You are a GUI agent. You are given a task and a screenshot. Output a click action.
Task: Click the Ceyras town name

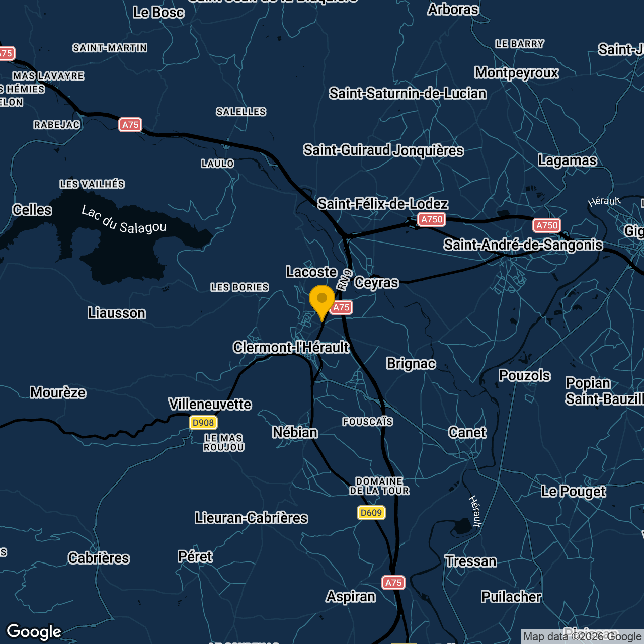click(x=376, y=283)
